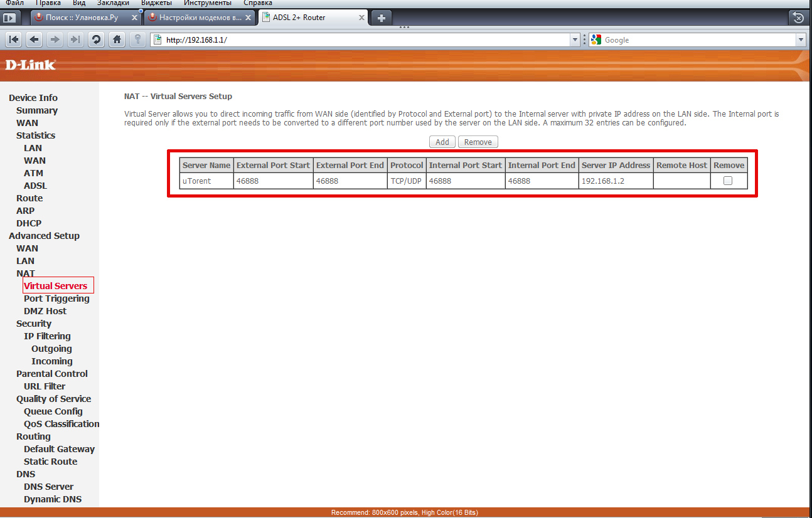Open Advanced Setup in the sidebar

pos(44,236)
